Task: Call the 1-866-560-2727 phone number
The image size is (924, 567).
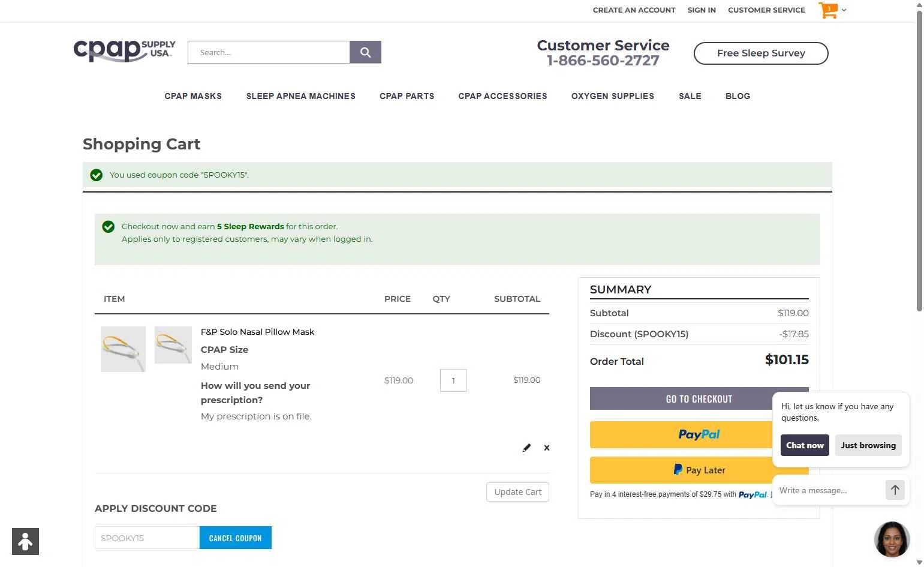Action: point(603,61)
